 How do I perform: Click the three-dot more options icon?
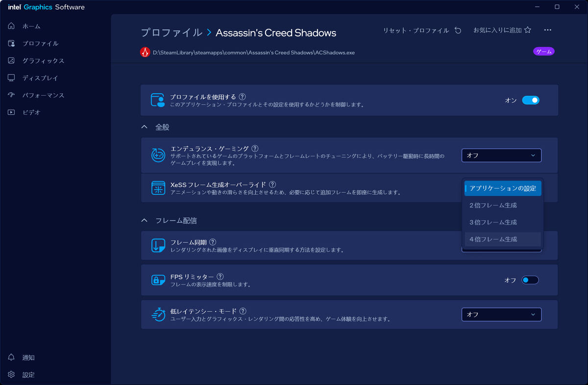pos(548,30)
